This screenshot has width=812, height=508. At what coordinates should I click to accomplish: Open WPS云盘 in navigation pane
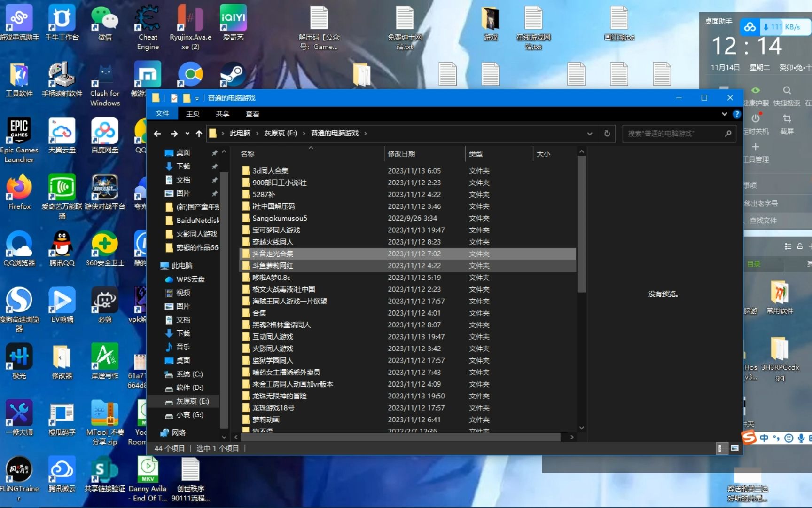[x=185, y=279]
